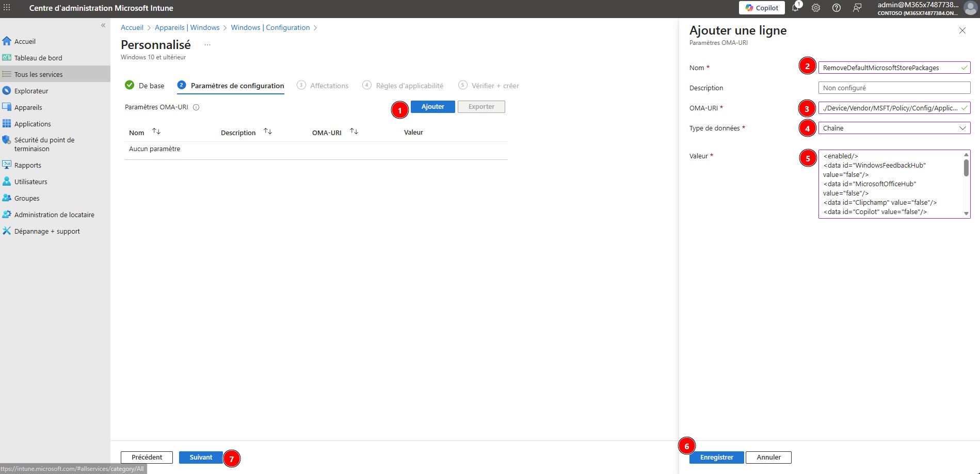The height and width of the screenshot is (474, 980).
Task: Go to Vérifier + créer step tab
Action: [x=489, y=86]
